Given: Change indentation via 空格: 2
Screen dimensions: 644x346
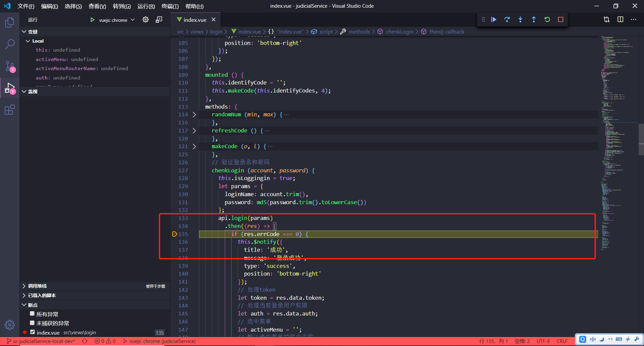Looking at the screenshot, I should pos(522,341).
